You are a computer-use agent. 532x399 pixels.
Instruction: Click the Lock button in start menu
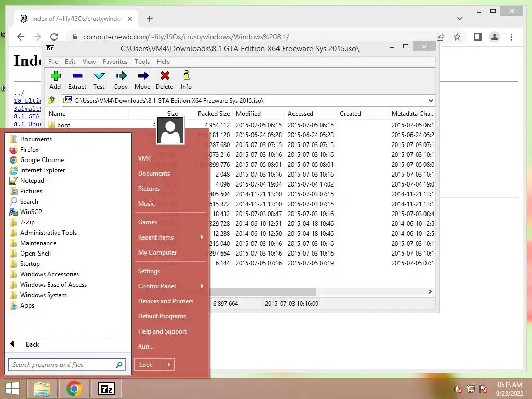[149, 365]
